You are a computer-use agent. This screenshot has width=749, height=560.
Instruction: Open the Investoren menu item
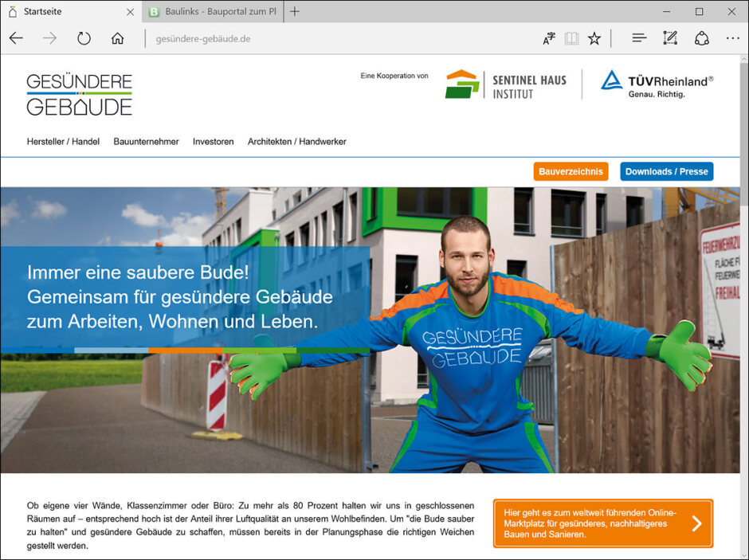coord(213,141)
